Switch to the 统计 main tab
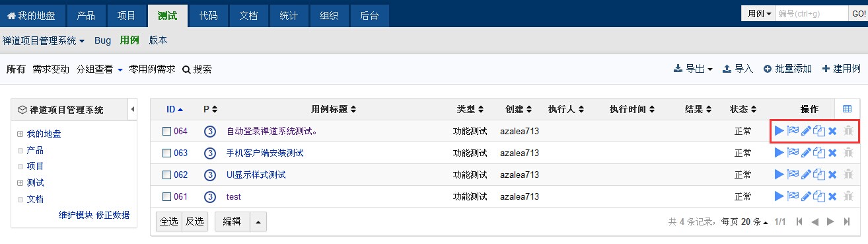This screenshot has width=868, height=244. (x=289, y=15)
